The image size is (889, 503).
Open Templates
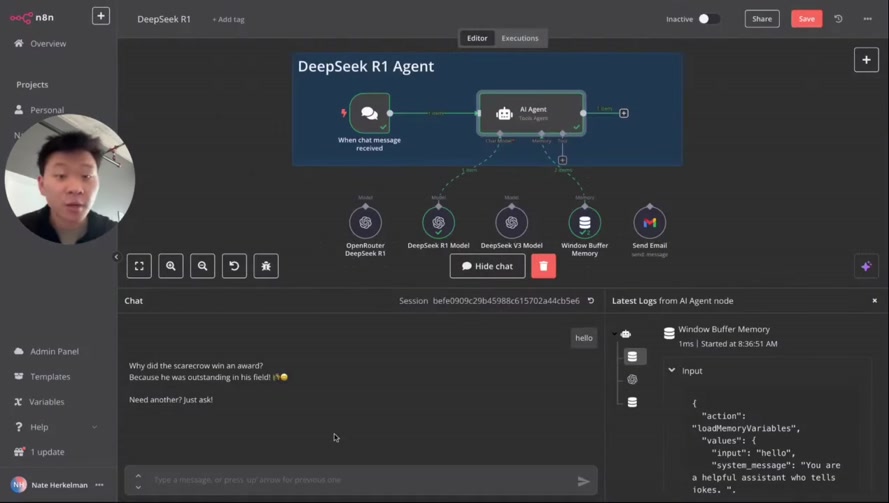click(x=42, y=376)
